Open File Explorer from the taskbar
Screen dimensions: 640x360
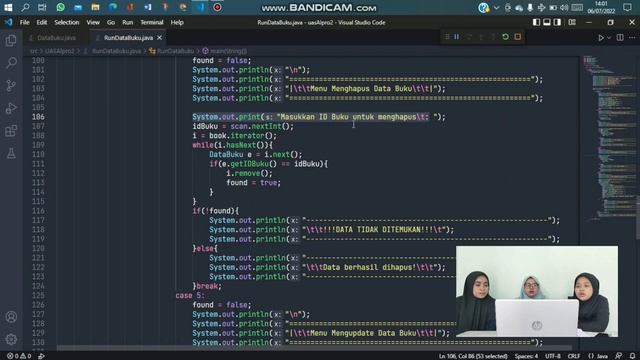coord(96,7)
